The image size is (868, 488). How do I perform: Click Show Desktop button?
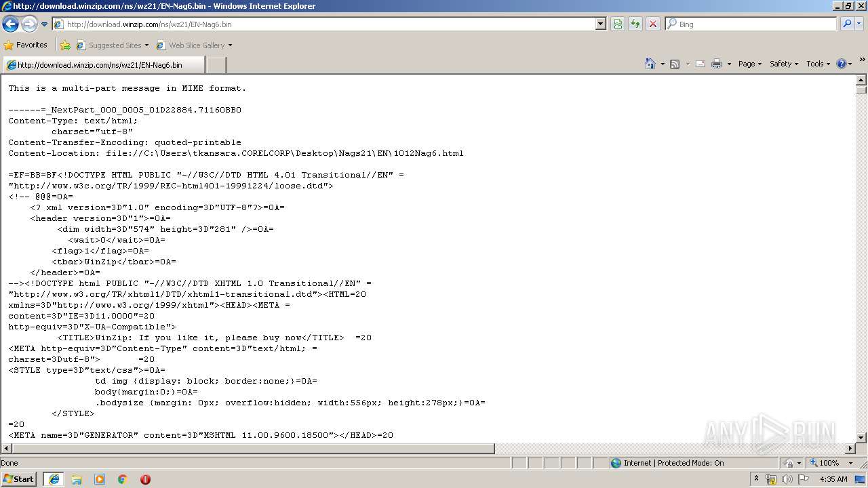[860, 479]
